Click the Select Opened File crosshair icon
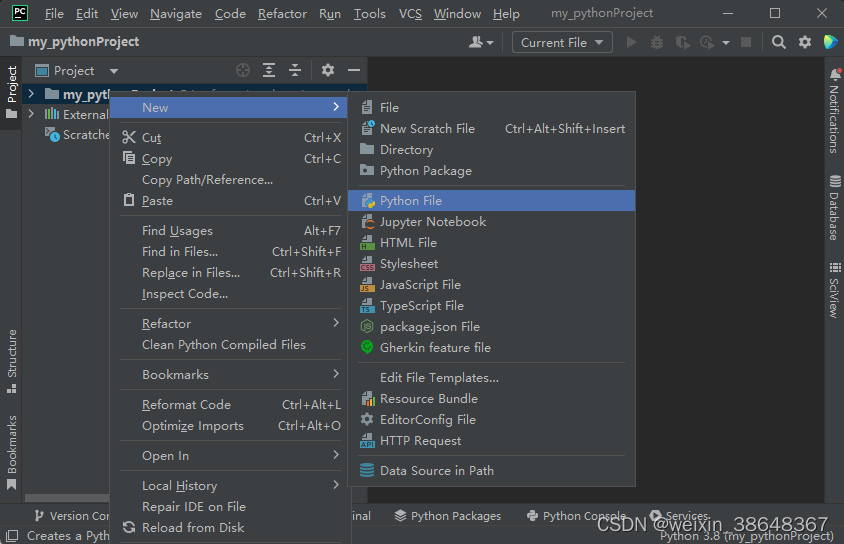 click(243, 70)
